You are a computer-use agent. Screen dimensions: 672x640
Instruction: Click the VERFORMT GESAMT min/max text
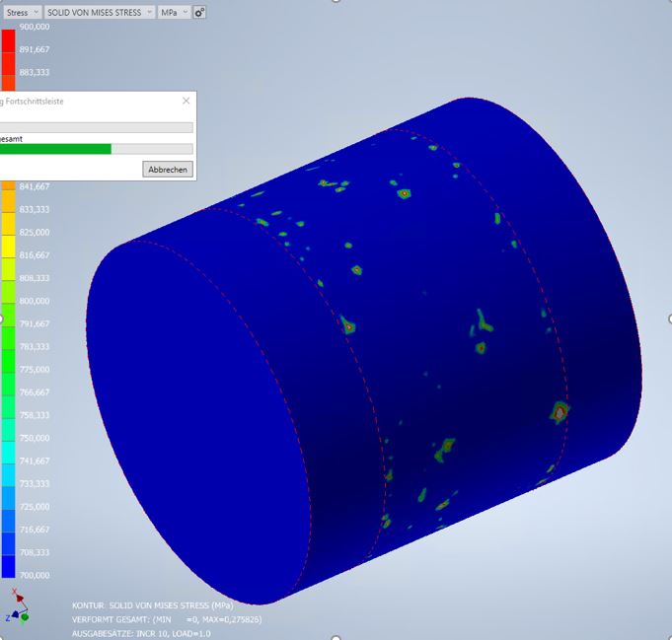click(x=167, y=619)
